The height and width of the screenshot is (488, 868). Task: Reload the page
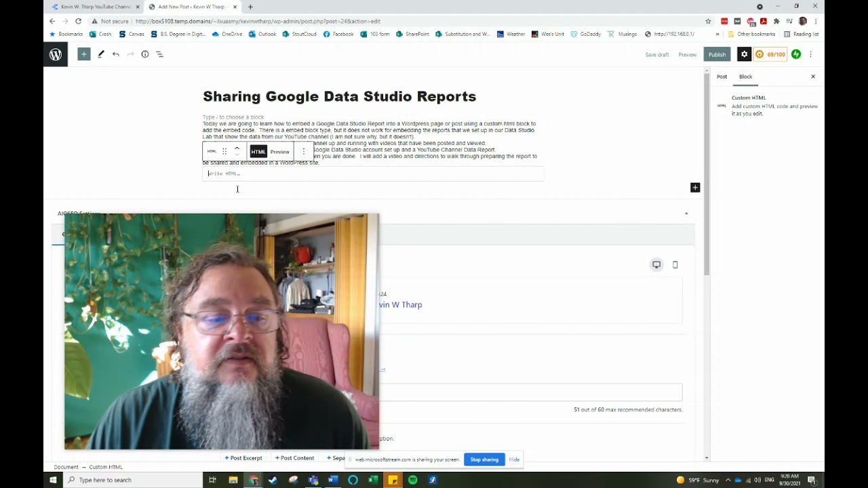78,21
